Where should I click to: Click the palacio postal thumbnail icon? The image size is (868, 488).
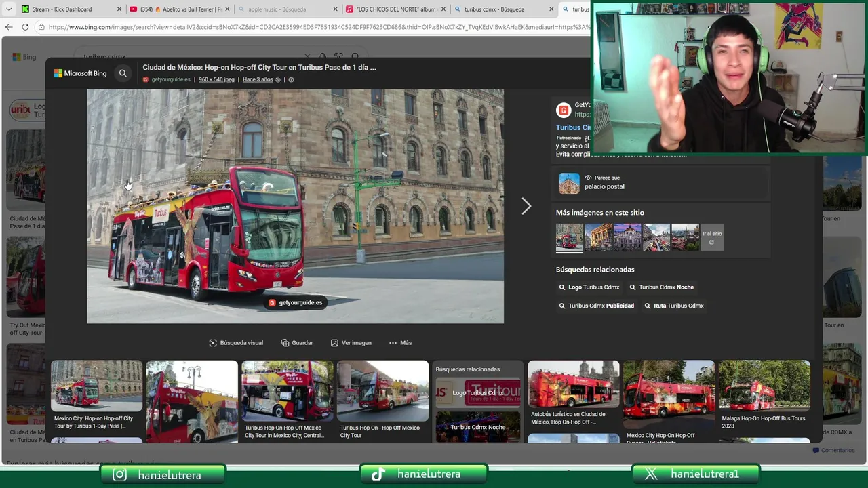[x=569, y=183]
